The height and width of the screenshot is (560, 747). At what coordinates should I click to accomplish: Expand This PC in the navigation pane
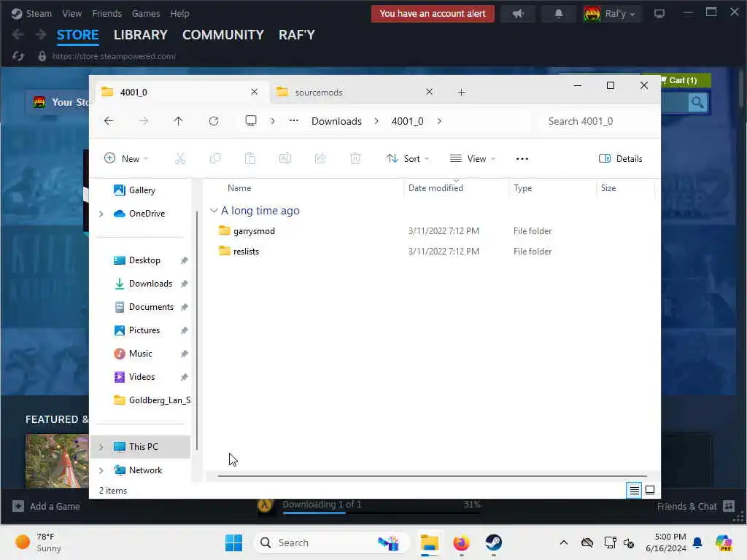pos(101,447)
